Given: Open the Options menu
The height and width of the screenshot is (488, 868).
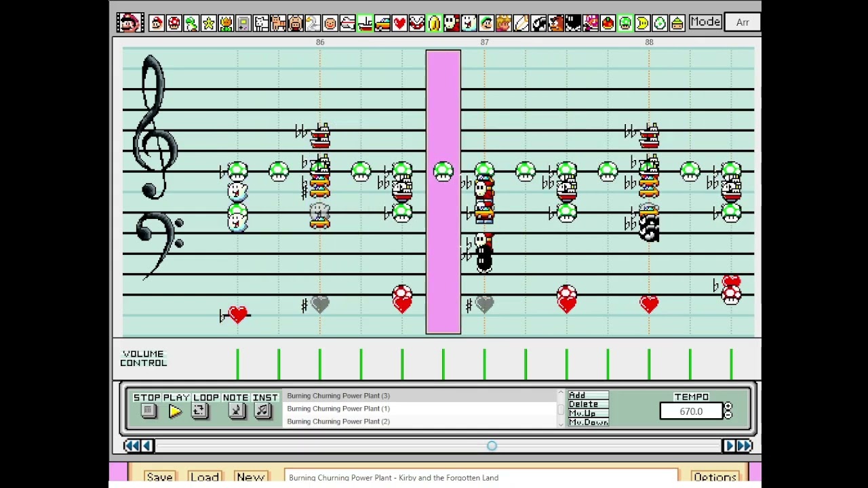Looking at the screenshot, I should point(715,477).
